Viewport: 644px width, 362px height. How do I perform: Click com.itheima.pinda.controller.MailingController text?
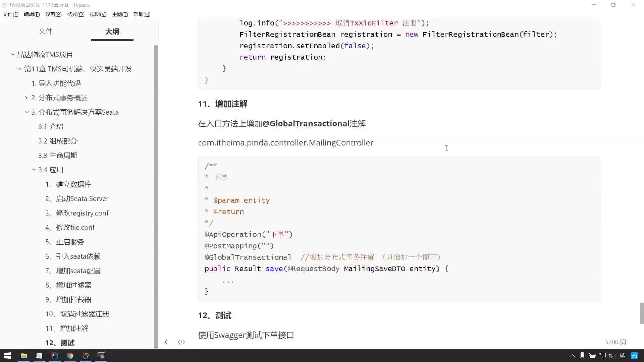[x=285, y=142]
